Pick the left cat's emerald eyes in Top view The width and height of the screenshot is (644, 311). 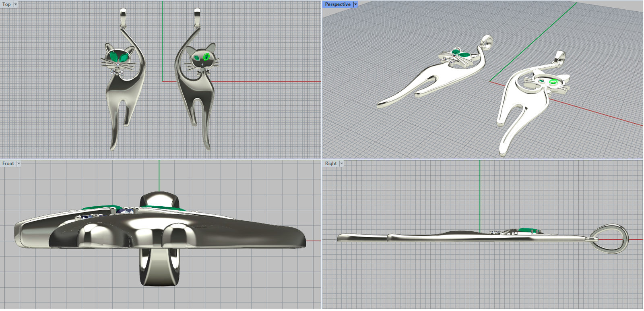pyautogui.click(x=117, y=57)
